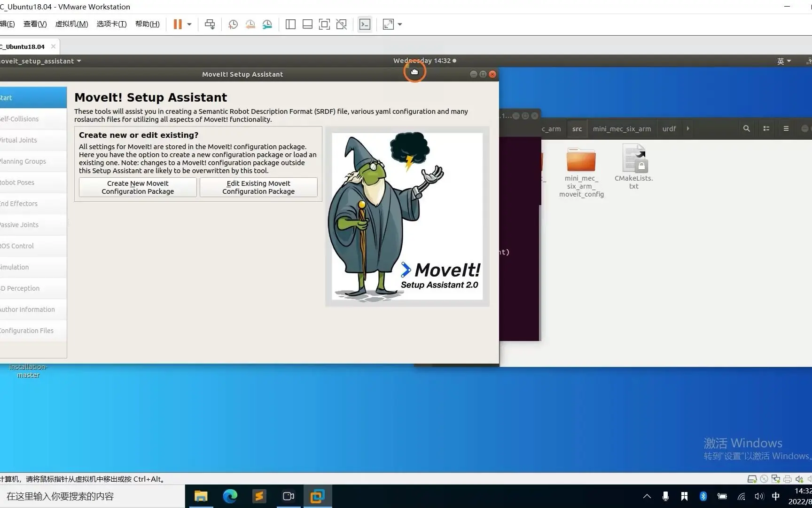Open the End Effectors step

pos(33,204)
